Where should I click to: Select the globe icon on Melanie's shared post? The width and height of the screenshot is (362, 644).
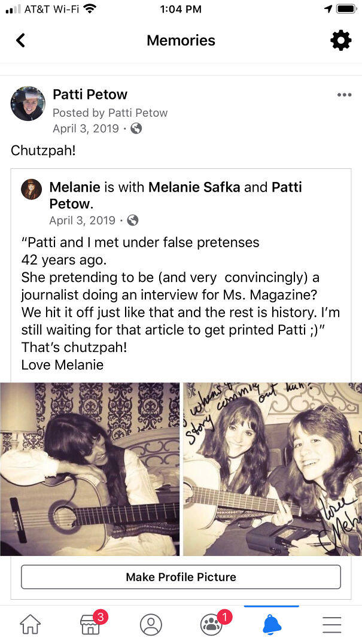[132, 220]
